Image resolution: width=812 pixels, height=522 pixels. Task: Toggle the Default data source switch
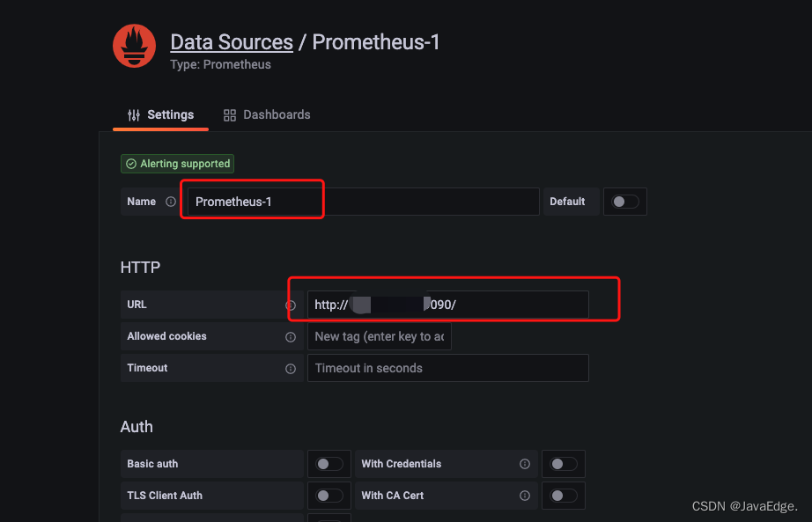click(x=625, y=202)
